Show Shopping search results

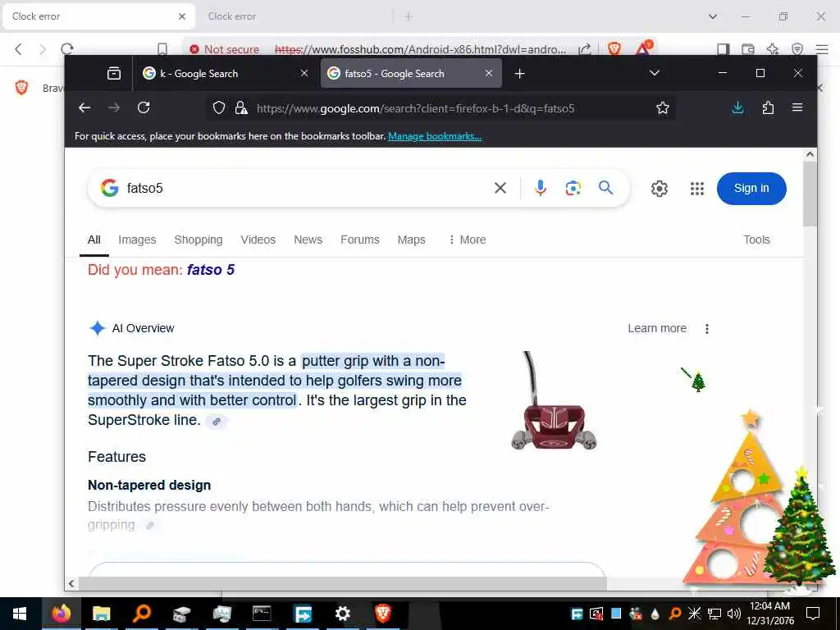199,240
